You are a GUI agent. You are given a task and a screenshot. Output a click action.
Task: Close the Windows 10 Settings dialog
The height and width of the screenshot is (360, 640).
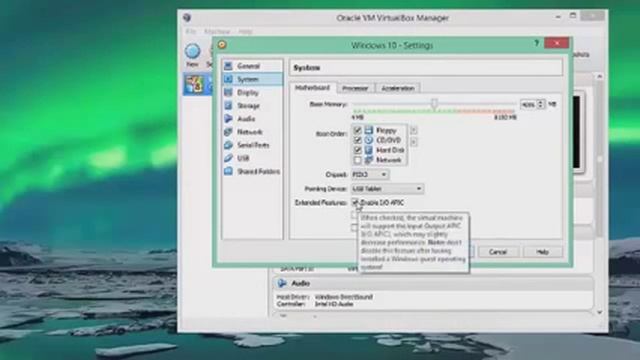click(x=556, y=43)
